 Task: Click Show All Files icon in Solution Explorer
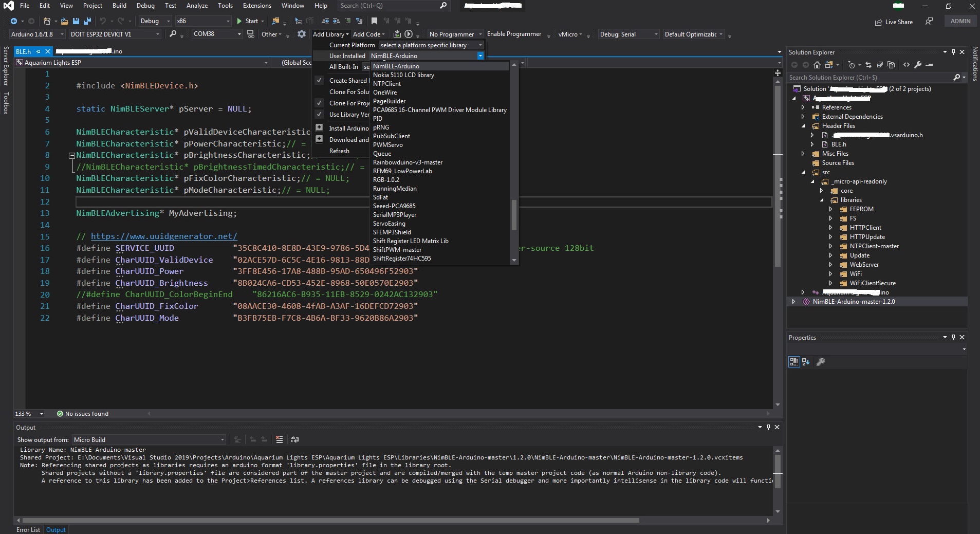pos(891,65)
